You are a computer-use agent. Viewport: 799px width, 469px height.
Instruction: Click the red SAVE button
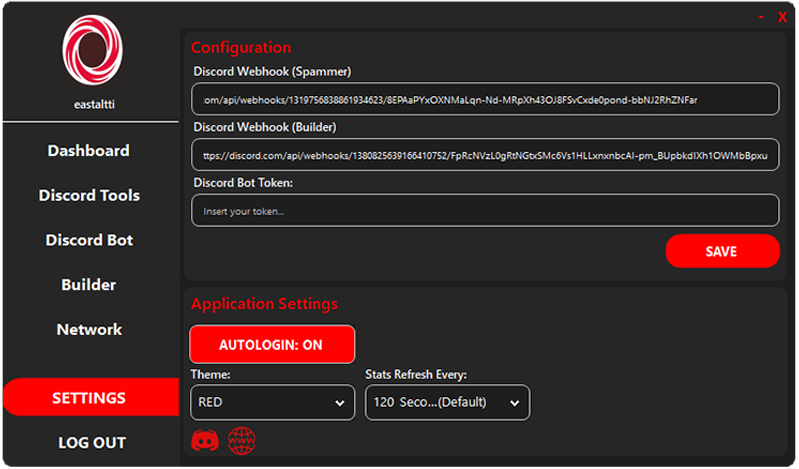722,251
